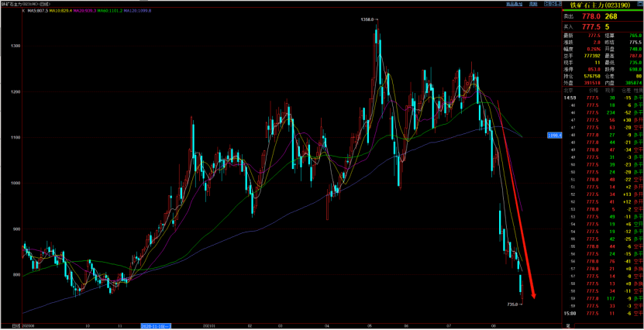Click the 最高 value 787.0
Viewport: 644px width, 330px height.
(635, 54)
